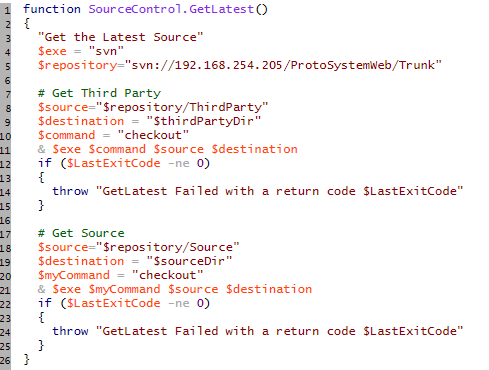Click the $exe variable on line 4

52,51
